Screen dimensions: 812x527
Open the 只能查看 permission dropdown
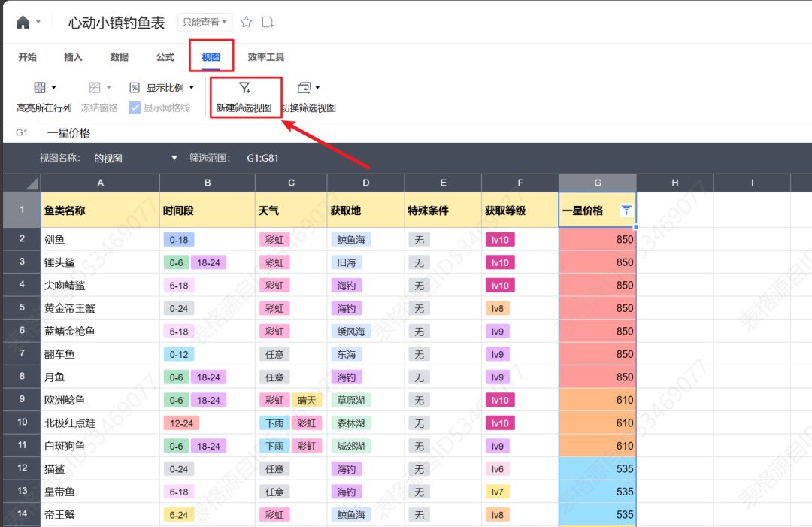(205, 23)
